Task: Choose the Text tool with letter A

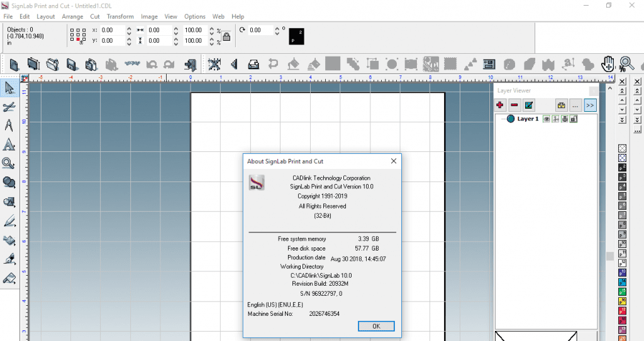Action: coord(9,126)
